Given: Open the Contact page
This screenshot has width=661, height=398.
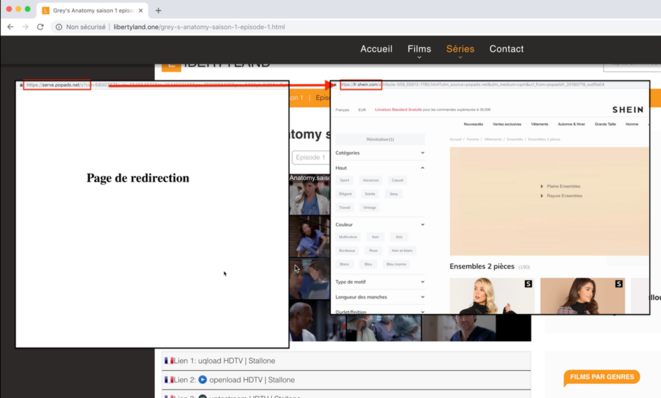Looking at the screenshot, I should click(x=506, y=49).
